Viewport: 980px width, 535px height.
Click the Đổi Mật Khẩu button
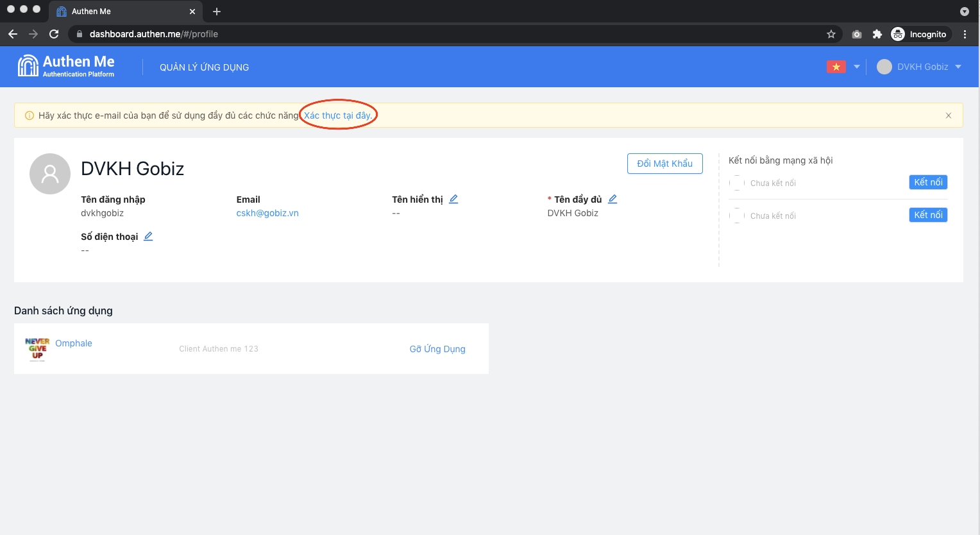pos(664,164)
